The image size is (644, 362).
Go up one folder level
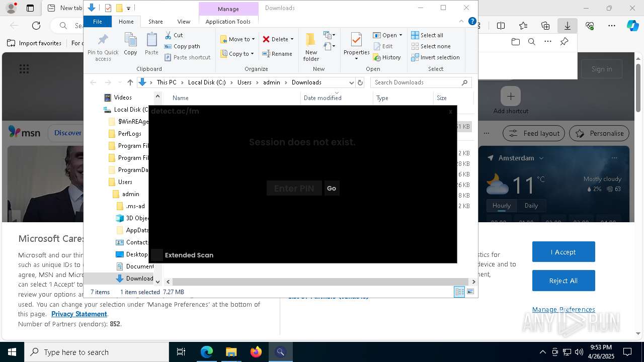pyautogui.click(x=130, y=82)
